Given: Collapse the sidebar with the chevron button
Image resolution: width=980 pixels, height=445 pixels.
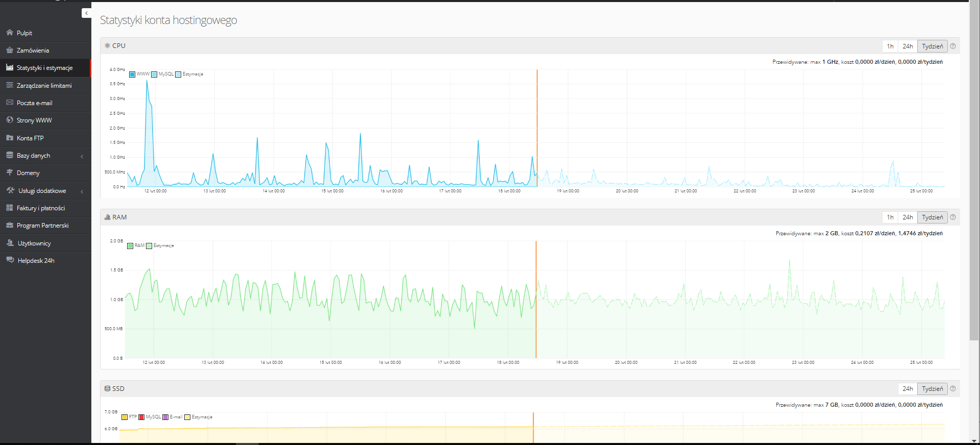Looking at the screenshot, I should click(x=86, y=13).
